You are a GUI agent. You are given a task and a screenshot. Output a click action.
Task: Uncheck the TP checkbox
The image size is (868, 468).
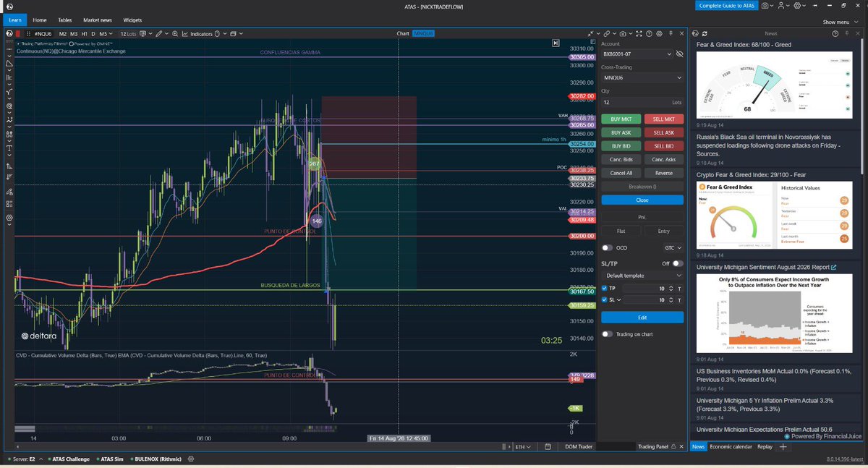point(605,289)
